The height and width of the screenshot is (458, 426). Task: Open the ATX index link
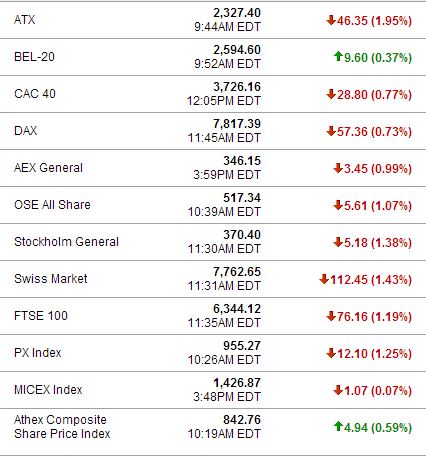[x=24, y=20]
